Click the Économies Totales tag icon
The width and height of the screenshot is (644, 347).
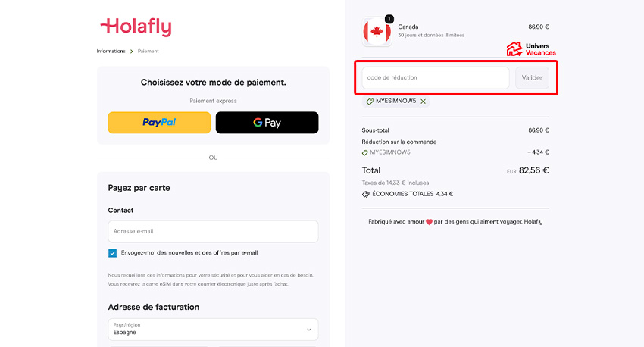tap(366, 194)
